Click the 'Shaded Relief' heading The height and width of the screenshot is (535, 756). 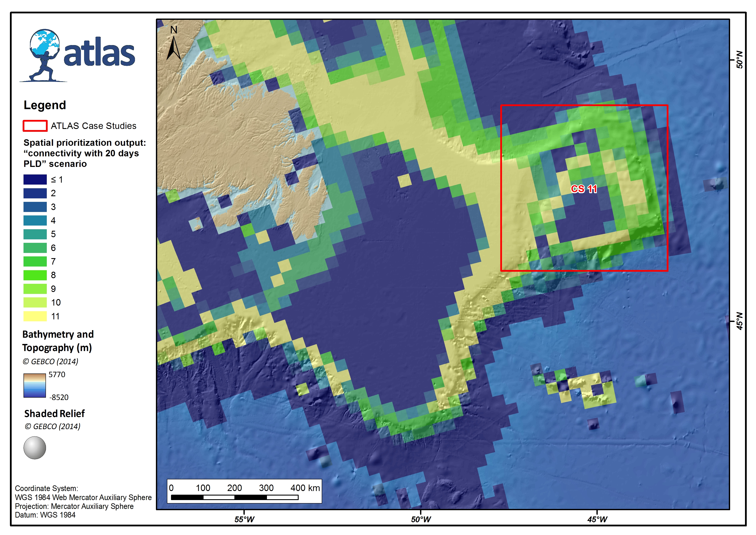click(54, 413)
